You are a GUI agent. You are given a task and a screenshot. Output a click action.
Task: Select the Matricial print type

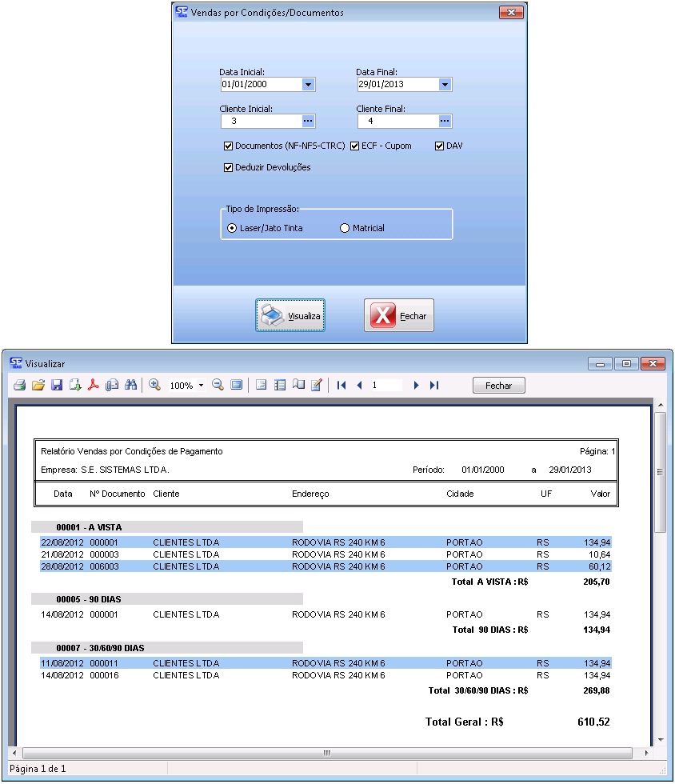point(345,228)
